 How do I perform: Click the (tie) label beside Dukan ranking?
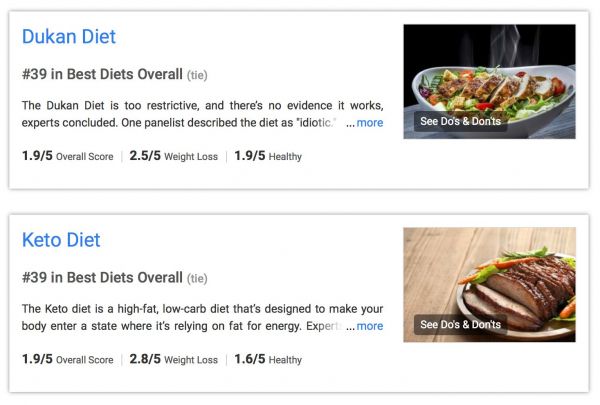tap(197, 75)
